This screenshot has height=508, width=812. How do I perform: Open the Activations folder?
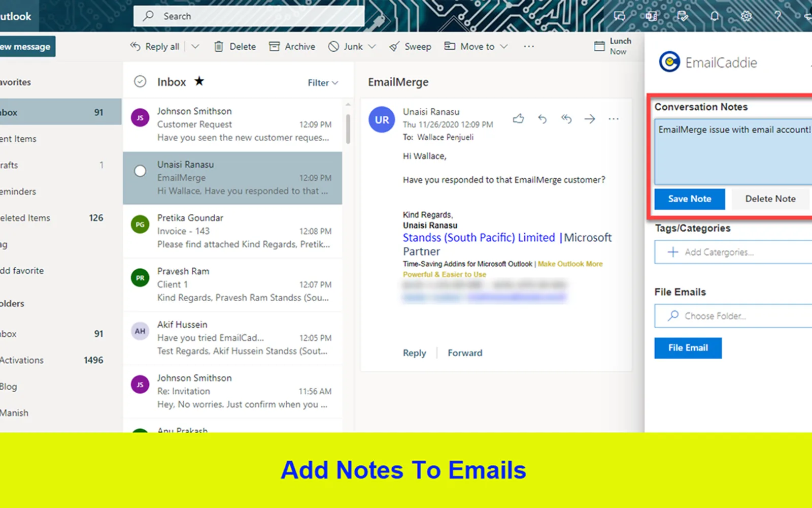click(61, 360)
